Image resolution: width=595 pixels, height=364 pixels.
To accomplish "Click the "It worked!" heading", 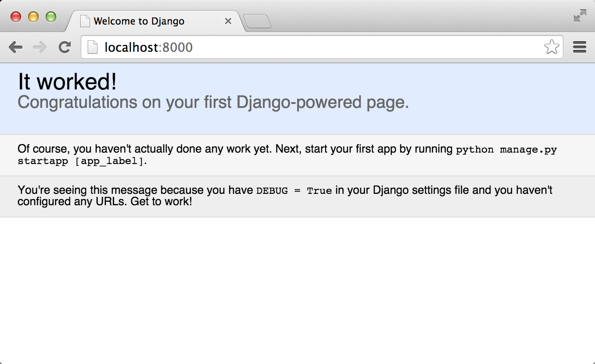I will [67, 82].
